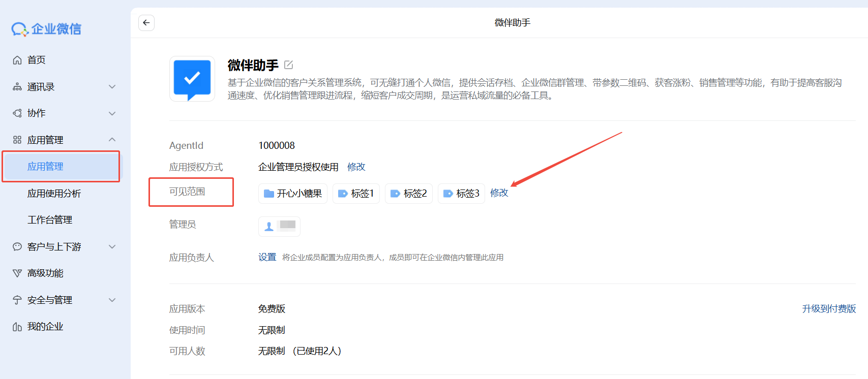
Task: Click the 标签3 chip
Action: click(x=461, y=194)
